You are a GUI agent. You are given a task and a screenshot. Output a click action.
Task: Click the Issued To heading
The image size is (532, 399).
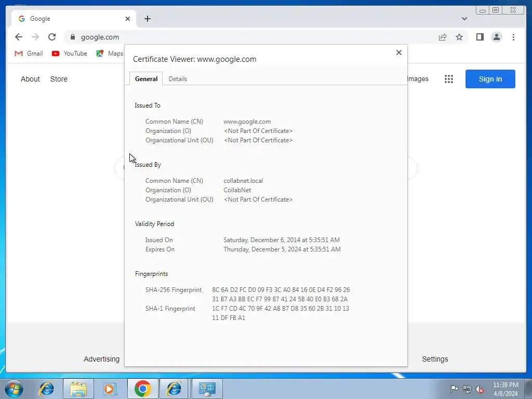click(148, 105)
